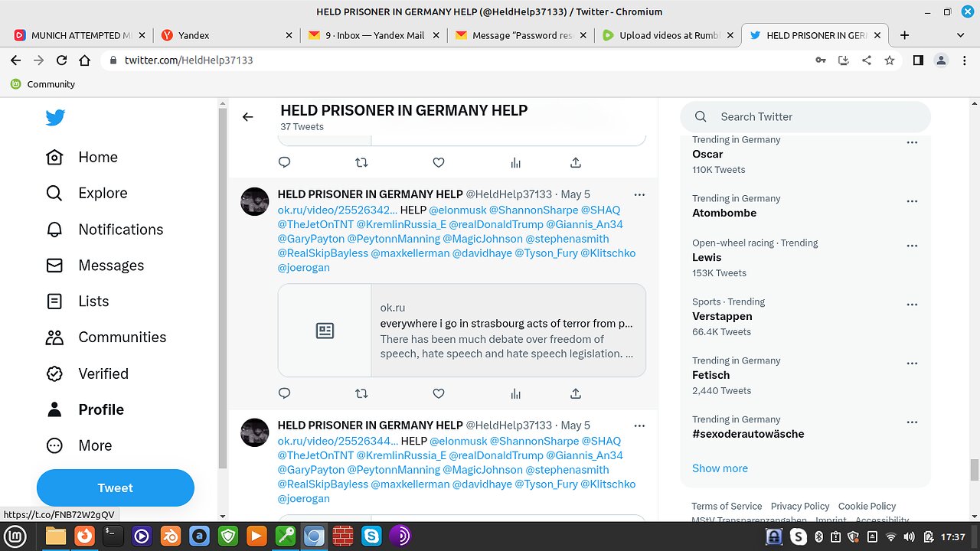Open Messages in the sidebar
The image size is (980, 551).
(x=95, y=266)
